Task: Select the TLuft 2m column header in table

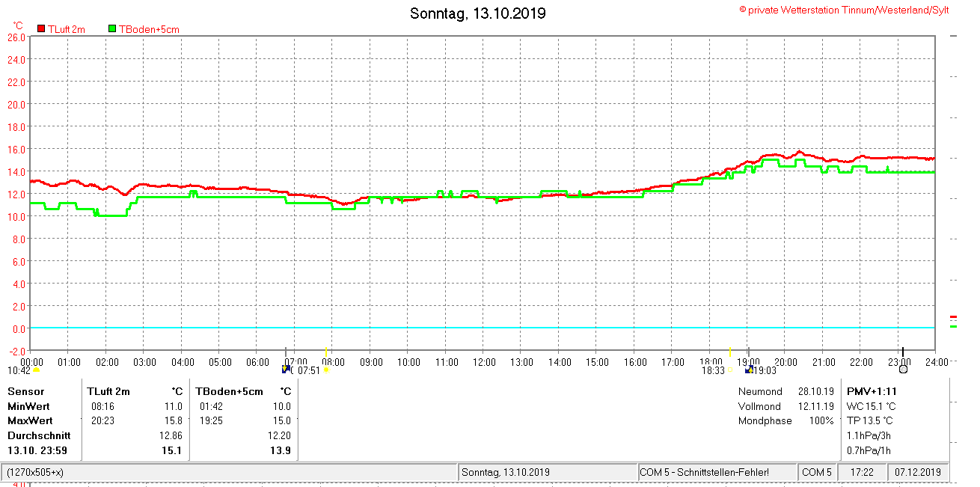Action: tap(108, 391)
